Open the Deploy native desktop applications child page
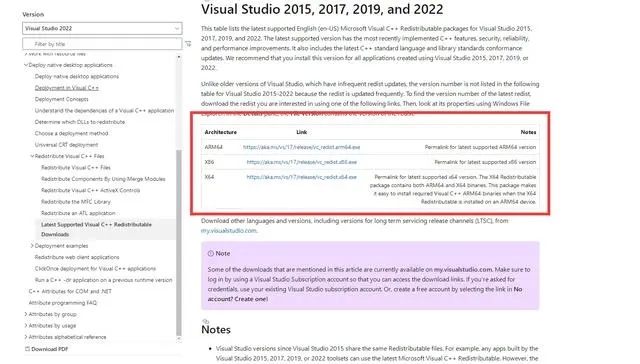The height and width of the screenshot is (364, 640). (x=77, y=76)
